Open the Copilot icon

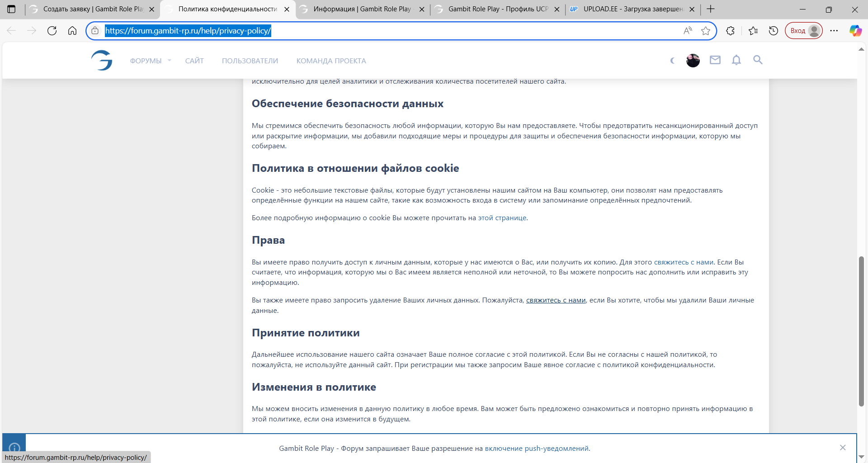coord(855,31)
